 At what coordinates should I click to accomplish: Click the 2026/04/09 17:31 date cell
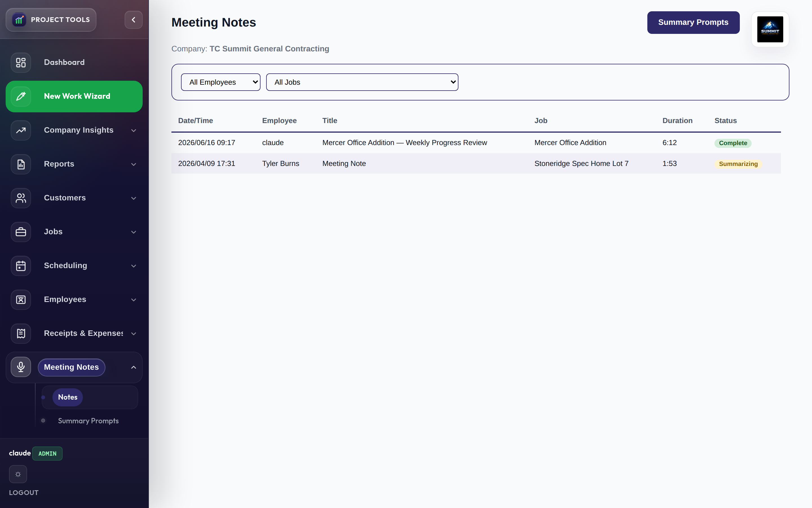(x=207, y=164)
